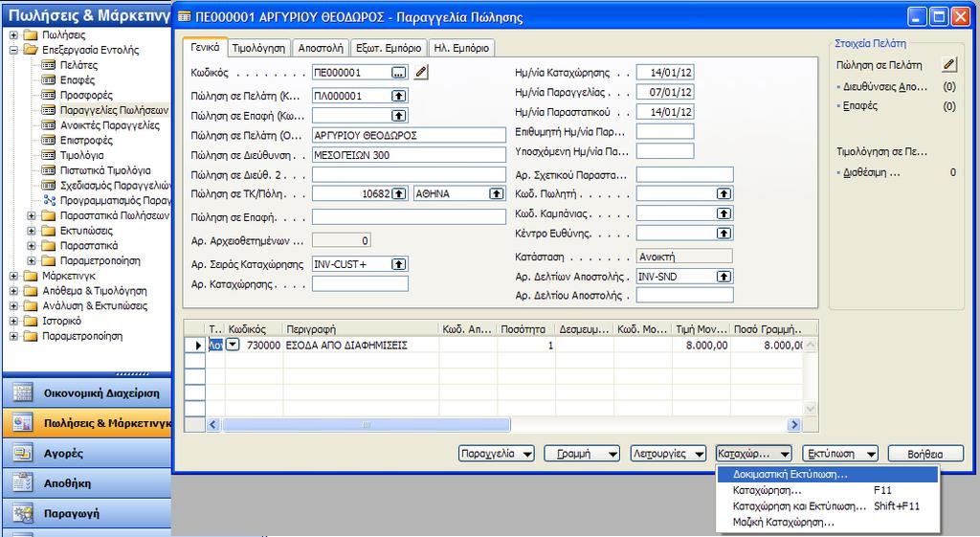This screenshot has width=980, height=537.
Task: Open the Εκτύπωση dropdown button
Action: (x=840, y=454)
